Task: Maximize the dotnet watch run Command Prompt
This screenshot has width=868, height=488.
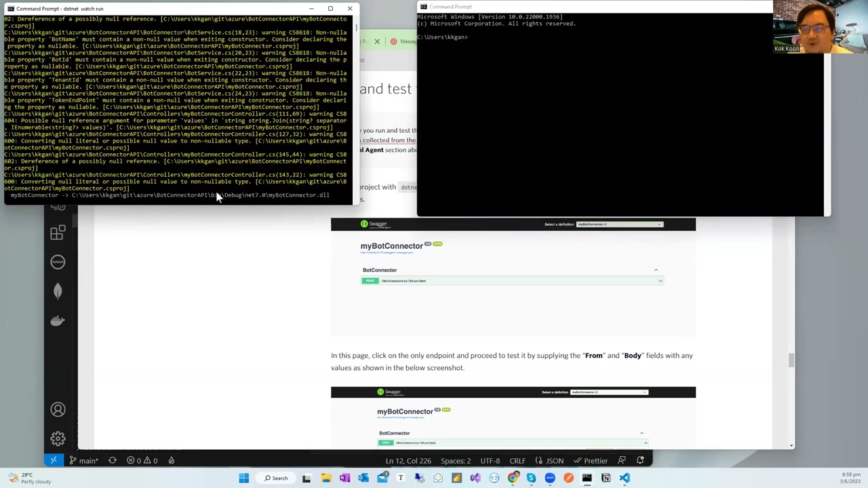Action: pyautogui.click(x=330, y=9)
